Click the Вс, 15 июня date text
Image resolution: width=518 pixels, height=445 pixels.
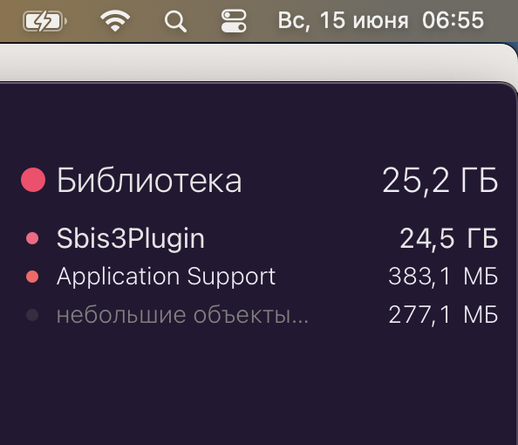[x=343, y=21]
